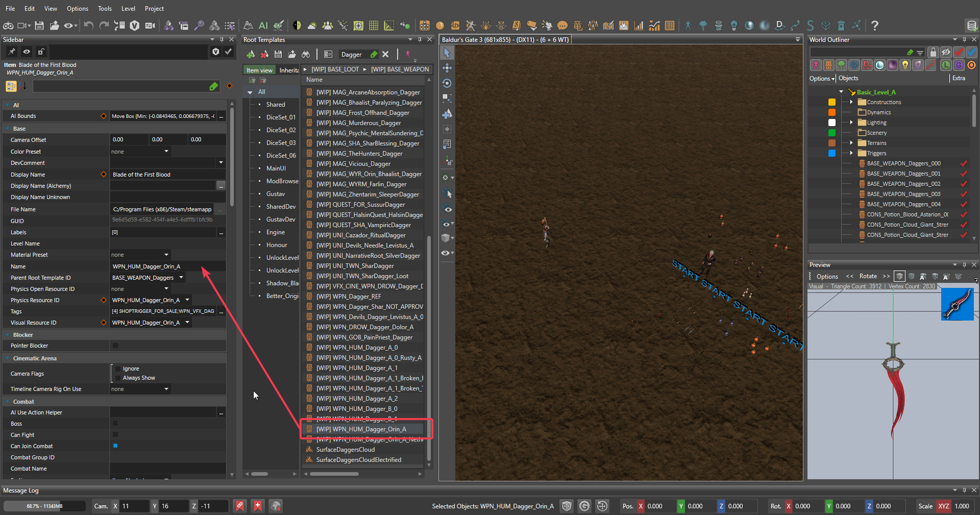This screenshot has width=980, height=515.
Task: Open the Tools menu
Action: pos(105,9)
